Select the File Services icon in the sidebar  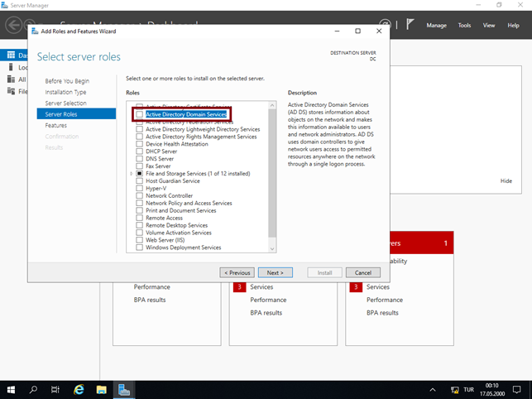12,91
